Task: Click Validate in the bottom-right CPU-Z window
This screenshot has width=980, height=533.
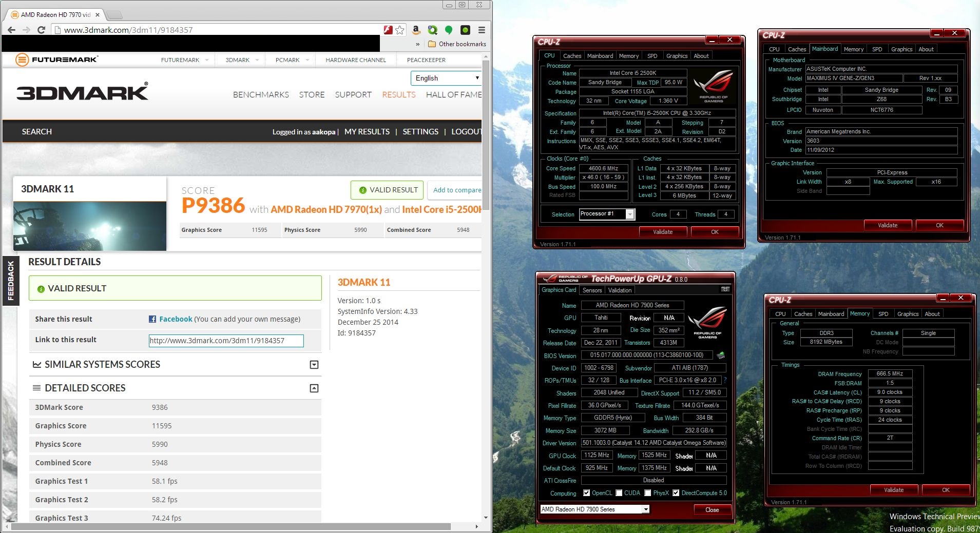Action: coord(894,490)
